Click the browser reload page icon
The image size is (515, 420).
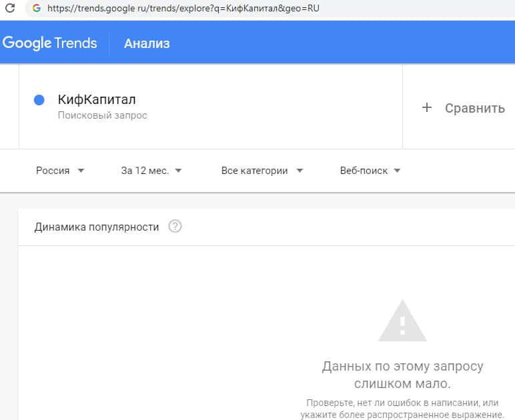tap(10, 9)
